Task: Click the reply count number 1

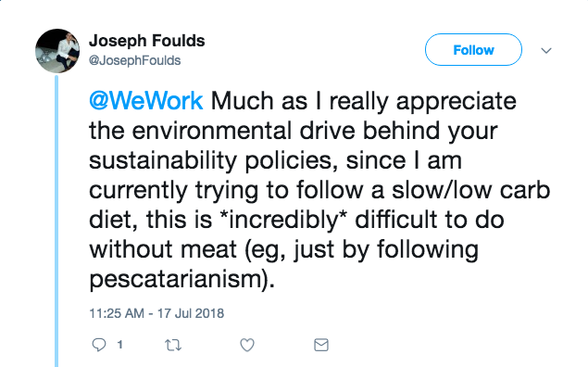Action: coord(120,345)
